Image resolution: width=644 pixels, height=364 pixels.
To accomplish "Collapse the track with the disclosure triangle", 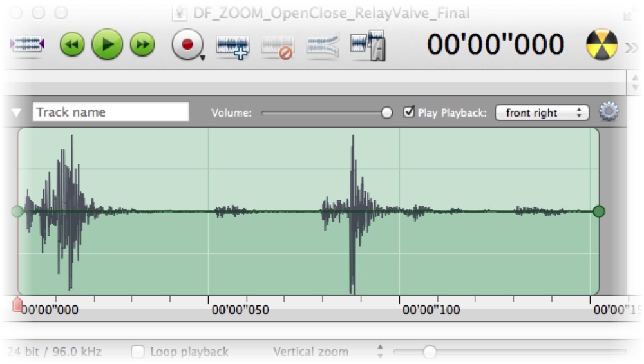I will [17, 113].
